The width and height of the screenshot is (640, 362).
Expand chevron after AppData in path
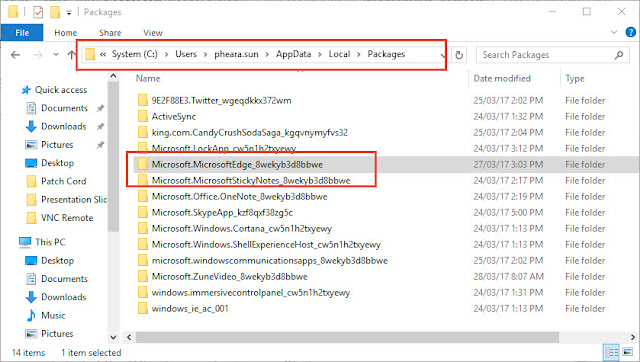click(x=320, y=54)
